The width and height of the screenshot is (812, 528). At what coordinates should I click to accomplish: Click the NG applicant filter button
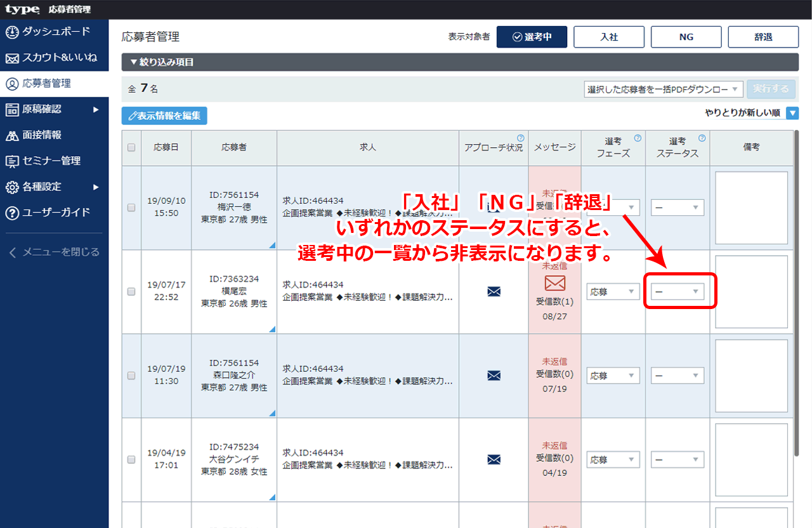coord(686,37)
